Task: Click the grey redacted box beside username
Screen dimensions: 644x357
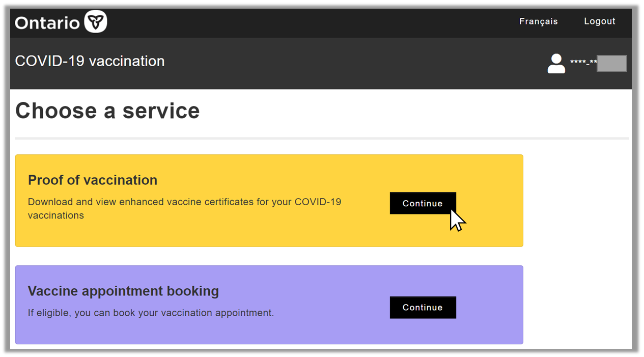Action: (611, 64)
